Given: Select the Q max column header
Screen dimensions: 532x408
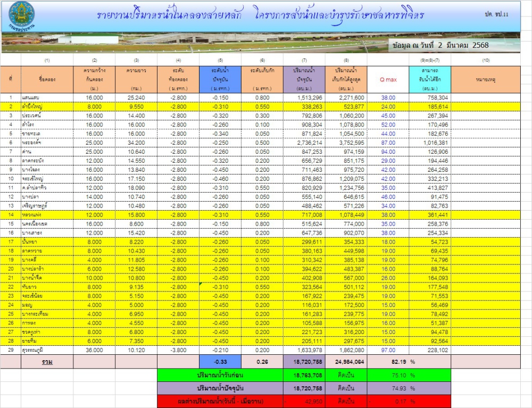Looking at the screenshot, I should coord(388,79).
